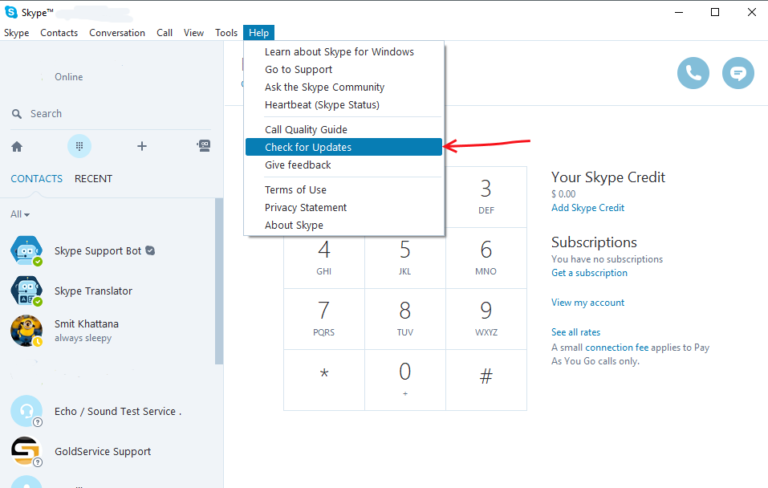
Task: Open the Contacts menu
Action: (59, 33)
